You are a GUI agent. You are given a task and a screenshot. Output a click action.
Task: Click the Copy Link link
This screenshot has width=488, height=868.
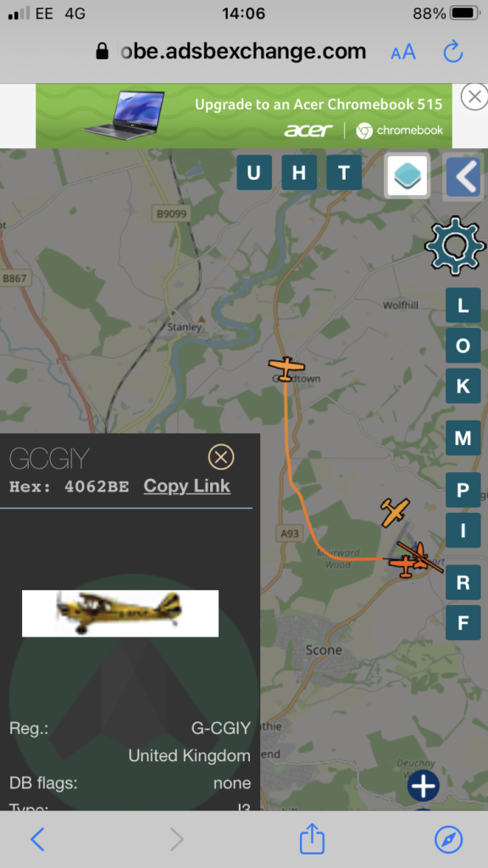[187, 486]
